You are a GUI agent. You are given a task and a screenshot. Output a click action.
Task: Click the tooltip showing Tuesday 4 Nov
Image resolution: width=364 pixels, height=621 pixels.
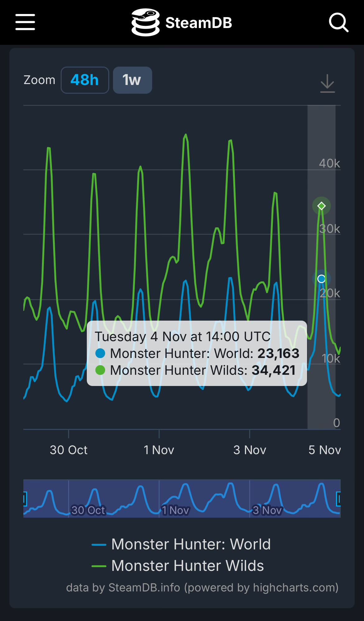pyautogui.click(x=197, y=353)
